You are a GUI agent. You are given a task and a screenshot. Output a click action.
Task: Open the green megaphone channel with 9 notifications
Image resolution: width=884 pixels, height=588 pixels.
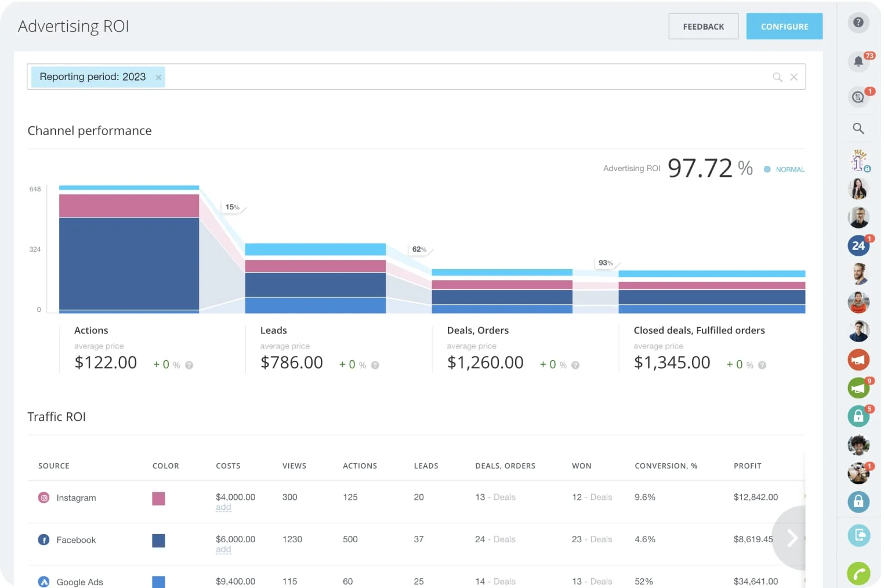[x=858, y=387]
